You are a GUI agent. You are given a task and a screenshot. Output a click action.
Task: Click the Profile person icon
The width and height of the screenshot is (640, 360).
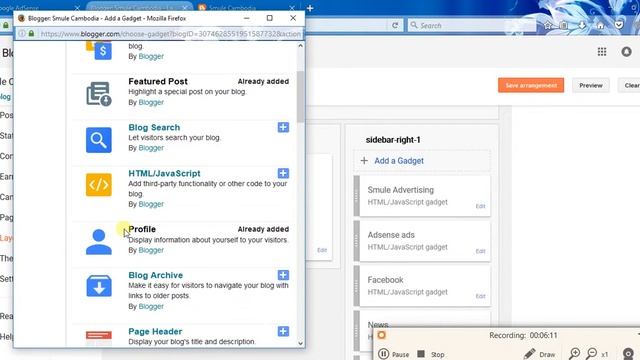[x=99, y=242]
